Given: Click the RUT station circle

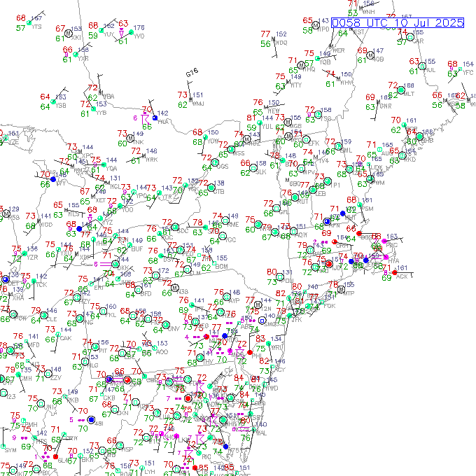Looking at the screenshot, I should click(295, 197).
